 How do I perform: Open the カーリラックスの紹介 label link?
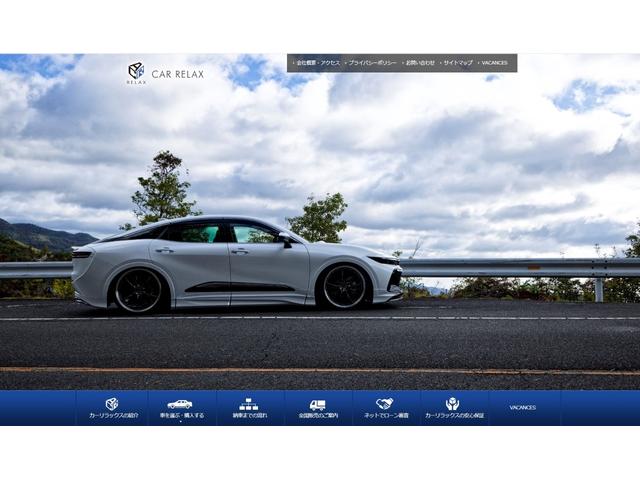tap(112, 416)
